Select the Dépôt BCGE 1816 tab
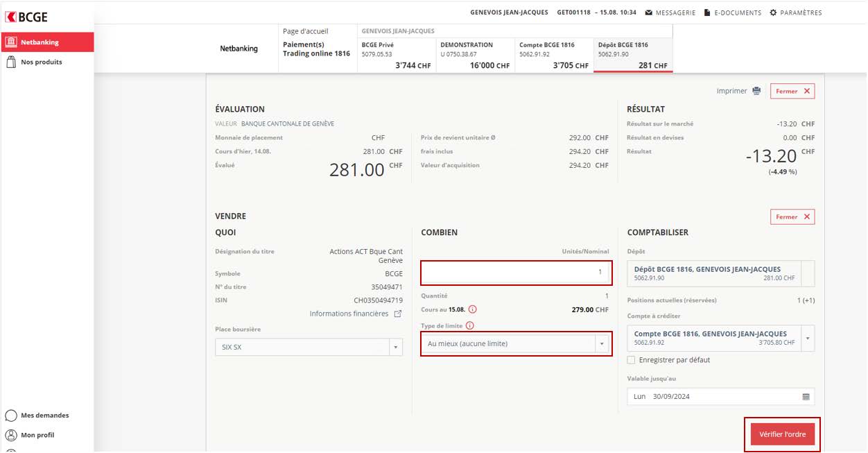The height and width of the screenshot is (453, 868). point(633,55)
